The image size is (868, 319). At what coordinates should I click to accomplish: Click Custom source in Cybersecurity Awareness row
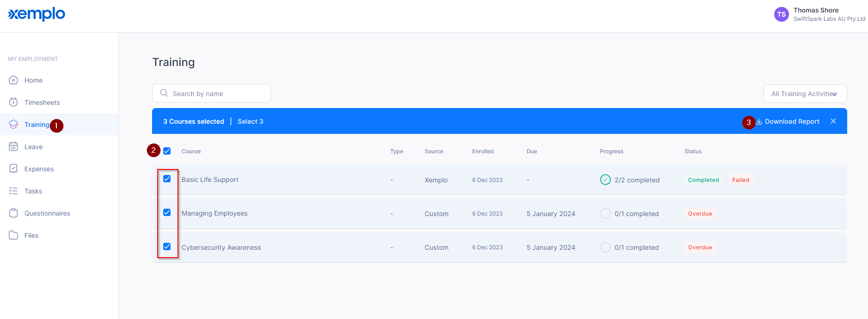(436, 247)
